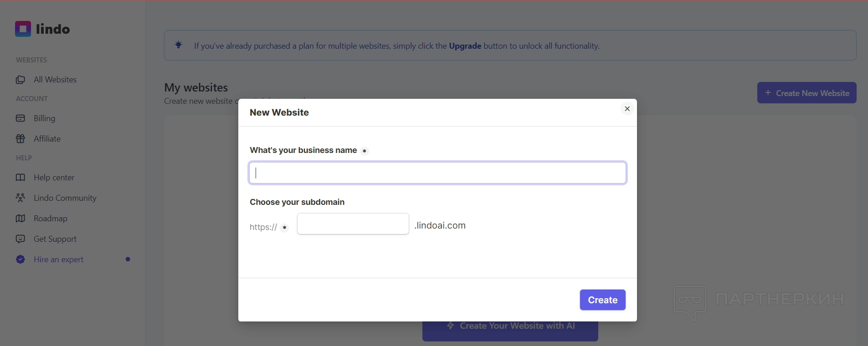The width and height of the screenshot is (868, 346).
Task: Click the Affiliate gift icon
Action: pyautogui.click(x=21, y=139)
